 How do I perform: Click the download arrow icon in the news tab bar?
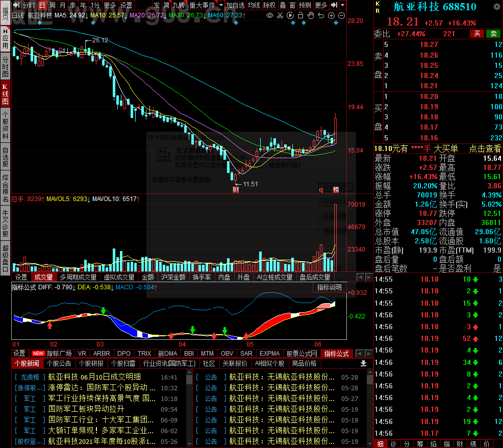(x=363, y=364)
